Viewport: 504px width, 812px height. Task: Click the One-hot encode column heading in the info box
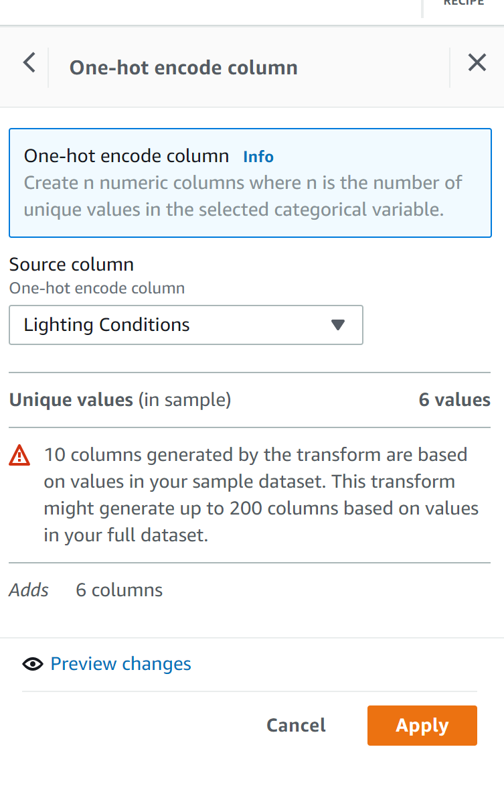click(x=127, y=156)
